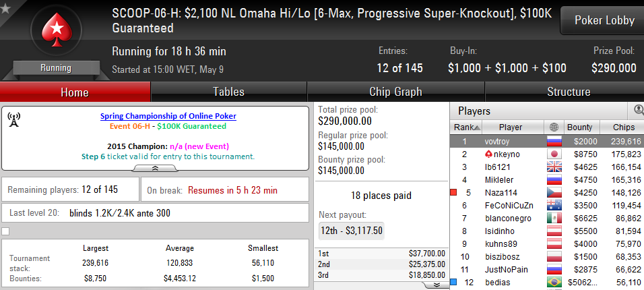
Task: Click Russian flag next to Mikleler
Action: click(554, 180)
